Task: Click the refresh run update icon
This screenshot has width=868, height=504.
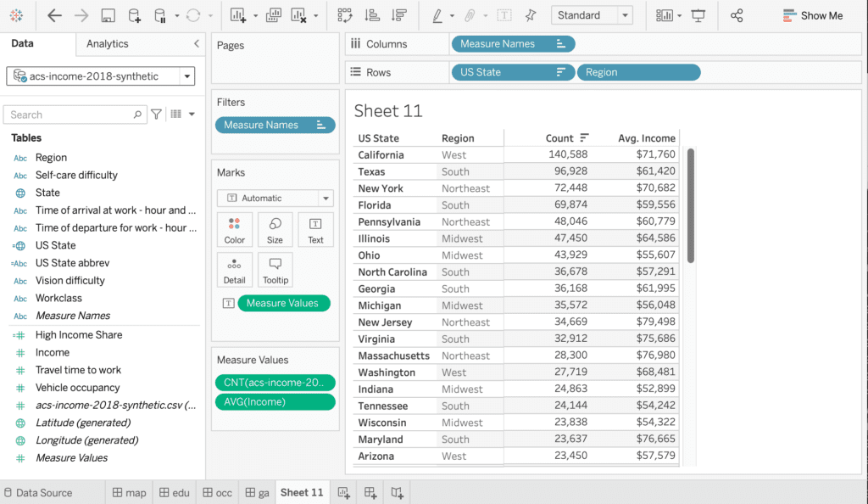Action: click(192, 15)
